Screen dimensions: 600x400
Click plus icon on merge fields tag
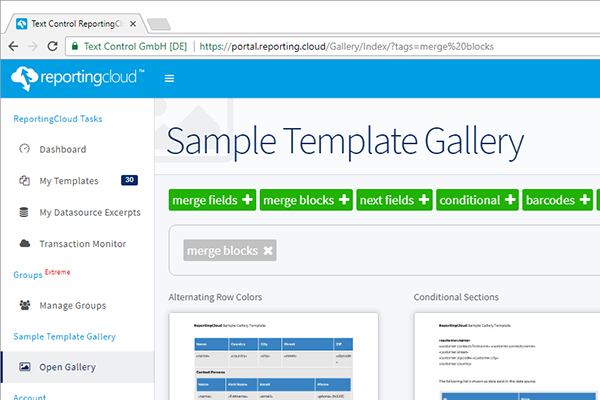(248, 199)
